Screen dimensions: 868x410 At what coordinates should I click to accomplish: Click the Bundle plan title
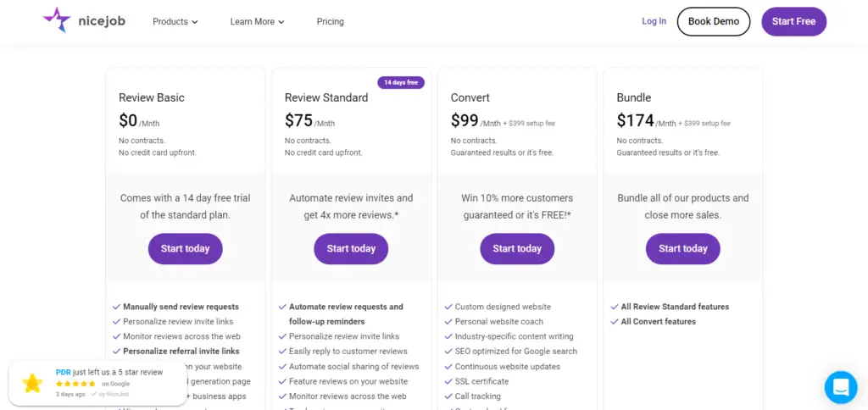coord(634,98)
